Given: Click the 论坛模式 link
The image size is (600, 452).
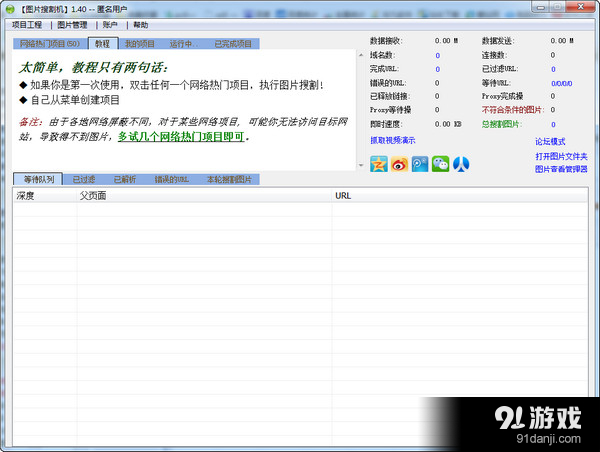Looking at the screenshot, I should pos(550,142).
